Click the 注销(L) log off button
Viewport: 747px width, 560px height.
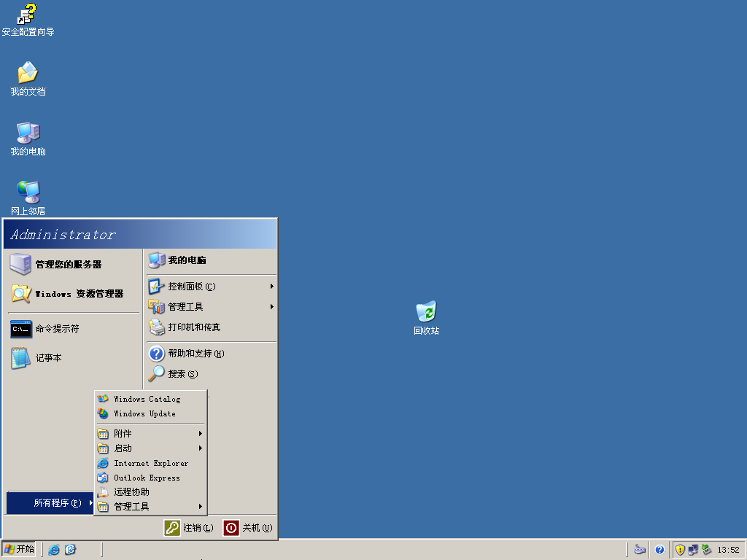[189, 528]
